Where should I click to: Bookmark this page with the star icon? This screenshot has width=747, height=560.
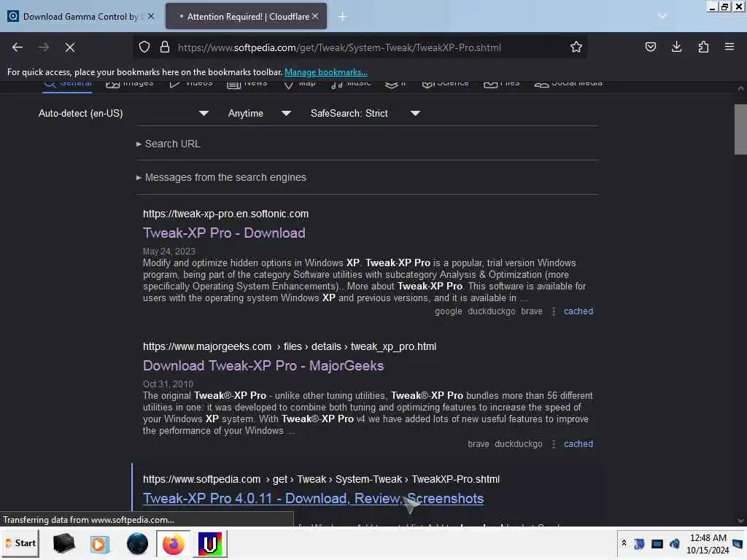pos(576,47)
